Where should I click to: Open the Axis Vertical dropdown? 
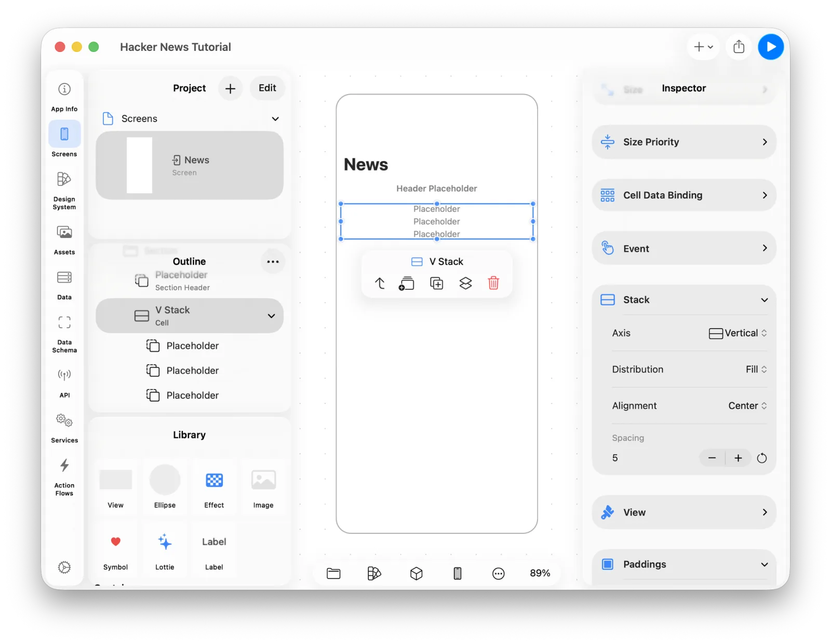(738, 333)
